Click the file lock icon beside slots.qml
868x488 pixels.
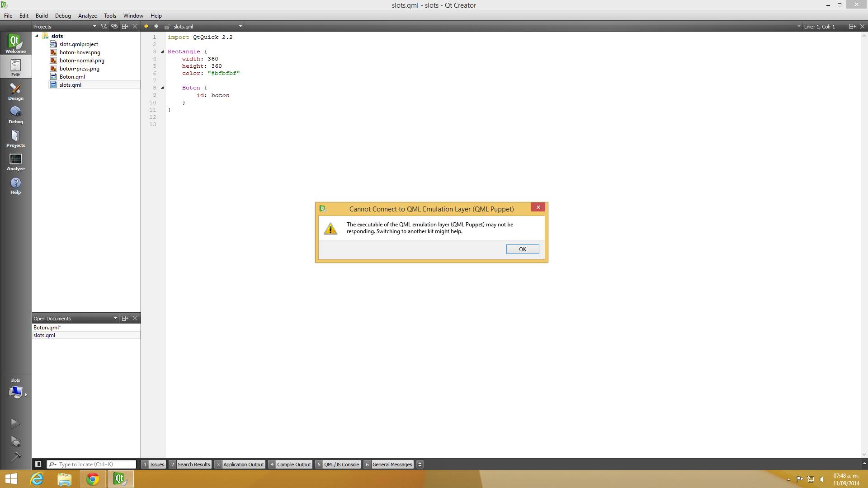tap(167, 27)
